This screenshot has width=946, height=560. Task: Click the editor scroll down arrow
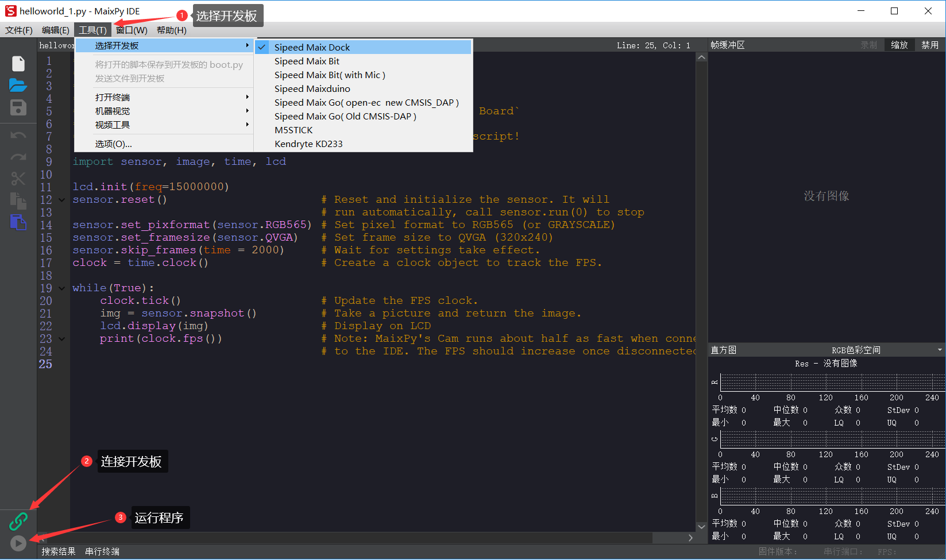coord(701,526)
